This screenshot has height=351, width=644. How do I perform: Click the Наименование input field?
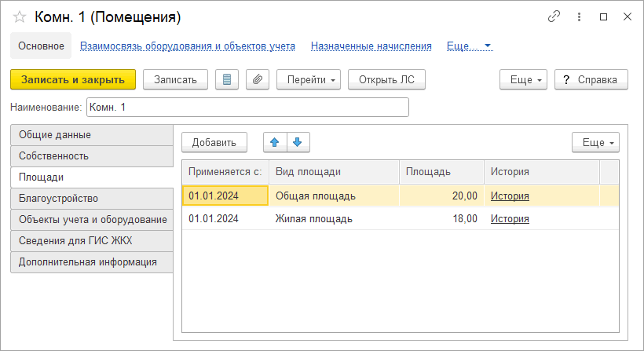pos(247,107)
